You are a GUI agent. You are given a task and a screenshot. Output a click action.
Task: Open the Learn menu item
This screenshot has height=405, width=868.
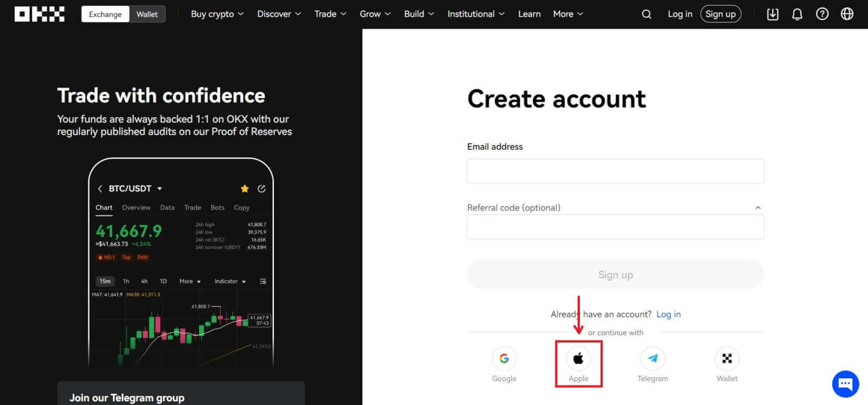click(x=529, y=14)
